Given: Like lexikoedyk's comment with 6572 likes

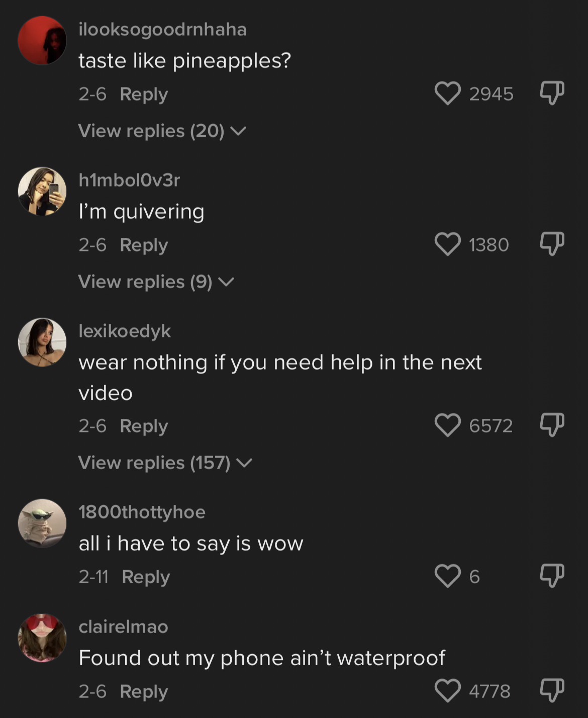Looking at the screenshot, I should [x=447, y=425].
